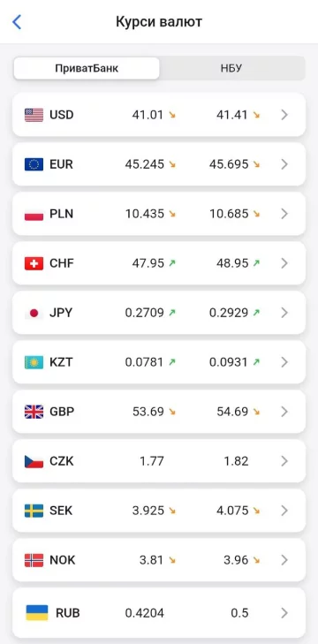Screen dimensions: 318x644
Task: Tap the Курси валют page title
Action: [x=159, y=22]
